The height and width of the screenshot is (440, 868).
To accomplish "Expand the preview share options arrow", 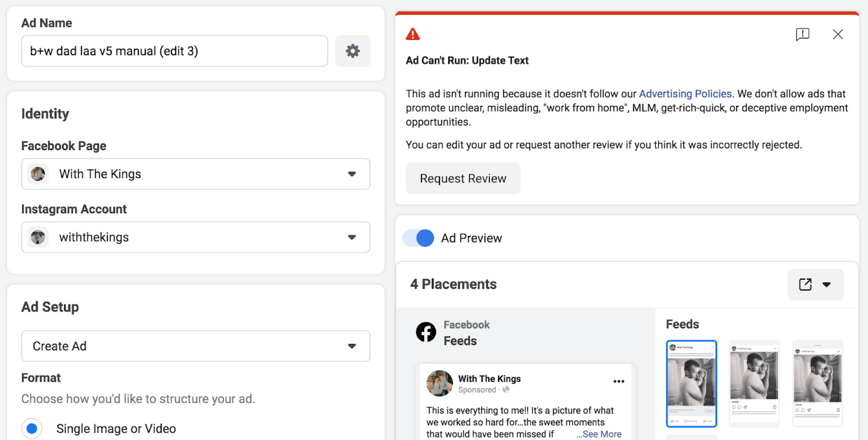I will click(826, 284).
